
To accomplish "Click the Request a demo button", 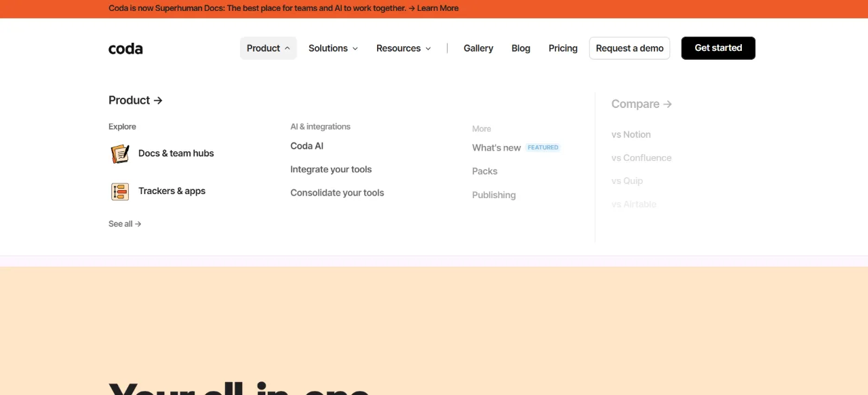I will coord(629,48).
